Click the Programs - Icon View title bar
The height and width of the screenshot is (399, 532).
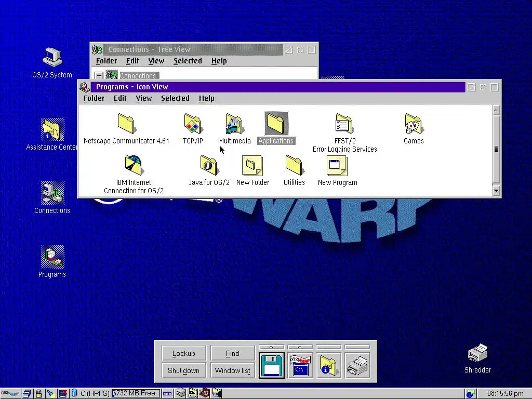[278, 87]
